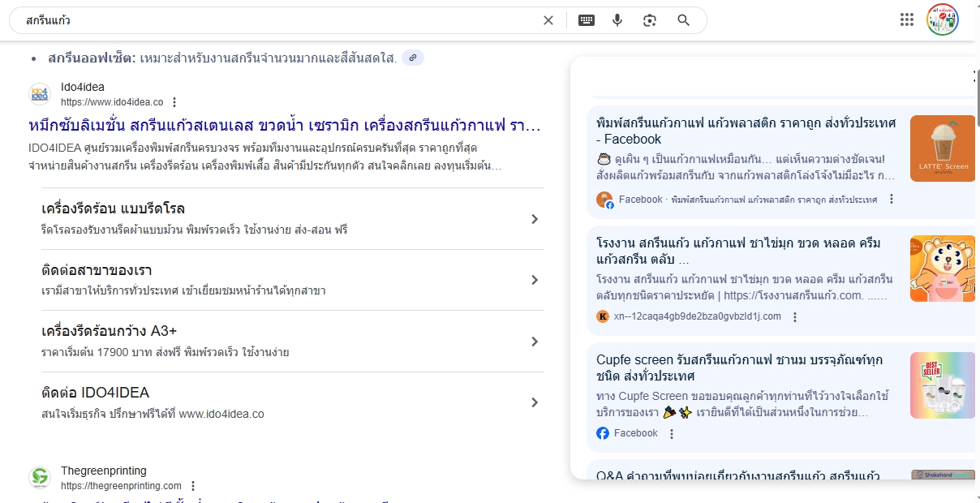Clear the search box with the X icon
Image resolution: width=980 pixels, height=503 pixels.
click(548, 20)
